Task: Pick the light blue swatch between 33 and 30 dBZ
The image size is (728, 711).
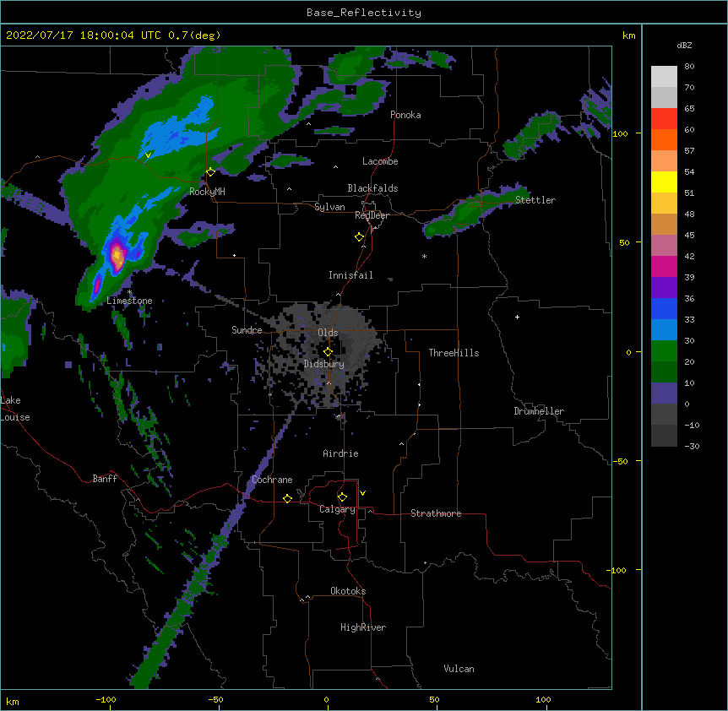Action: tap(664, 330)
